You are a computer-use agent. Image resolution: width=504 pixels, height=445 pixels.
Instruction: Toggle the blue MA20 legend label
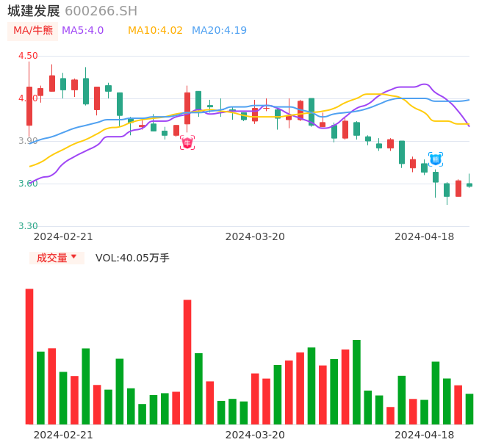pyautogui.click(x=219, y=31)
